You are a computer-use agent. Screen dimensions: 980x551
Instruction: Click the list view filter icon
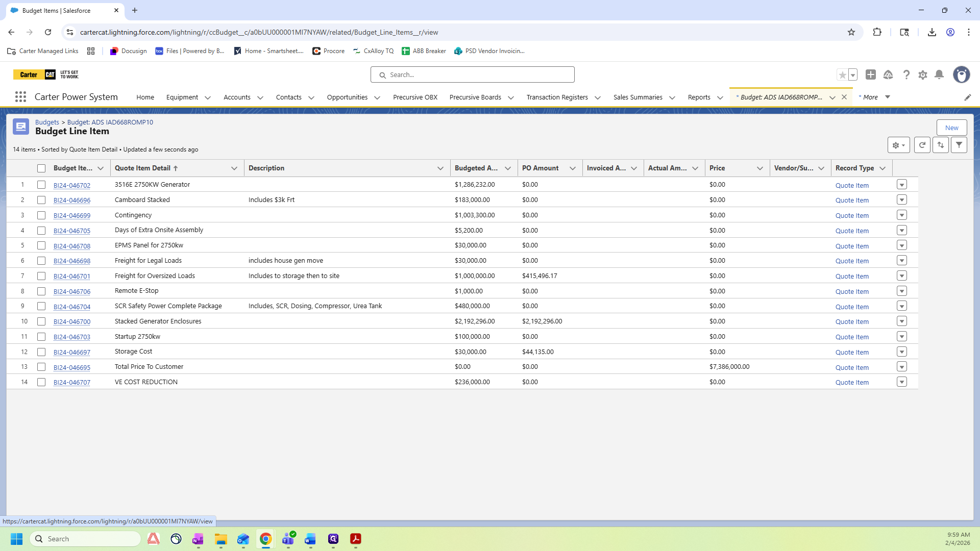959,145
